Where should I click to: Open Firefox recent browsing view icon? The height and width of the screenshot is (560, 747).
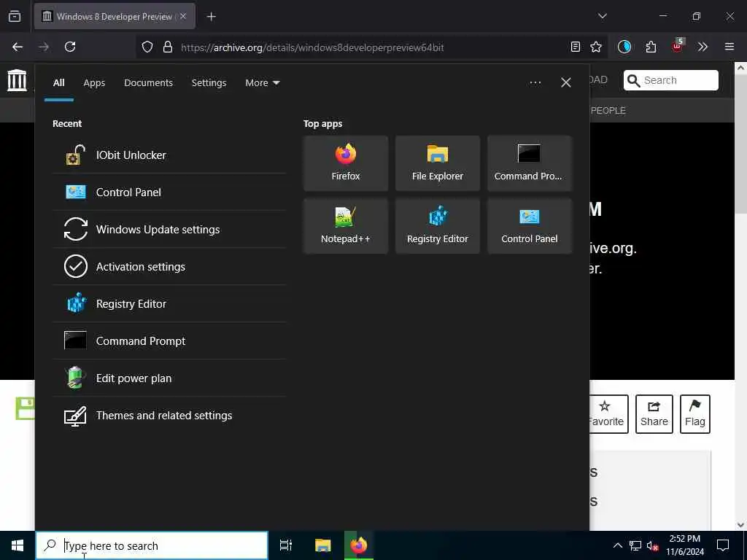point(15,16)
